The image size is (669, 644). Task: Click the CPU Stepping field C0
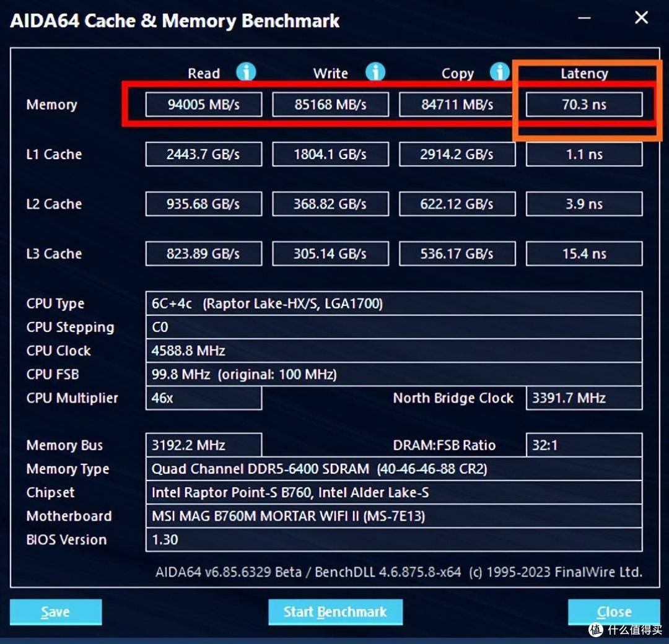pos(394,327)
